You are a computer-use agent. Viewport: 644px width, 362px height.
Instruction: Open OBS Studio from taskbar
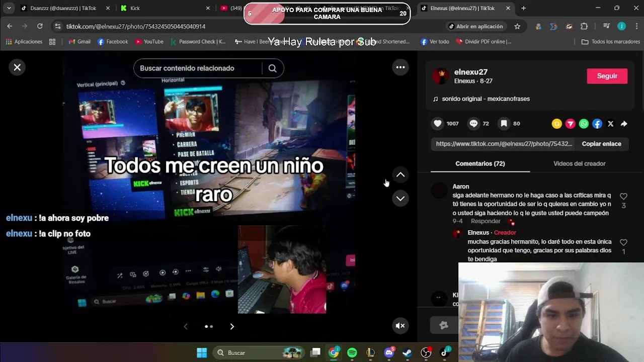tap(426, 353)
